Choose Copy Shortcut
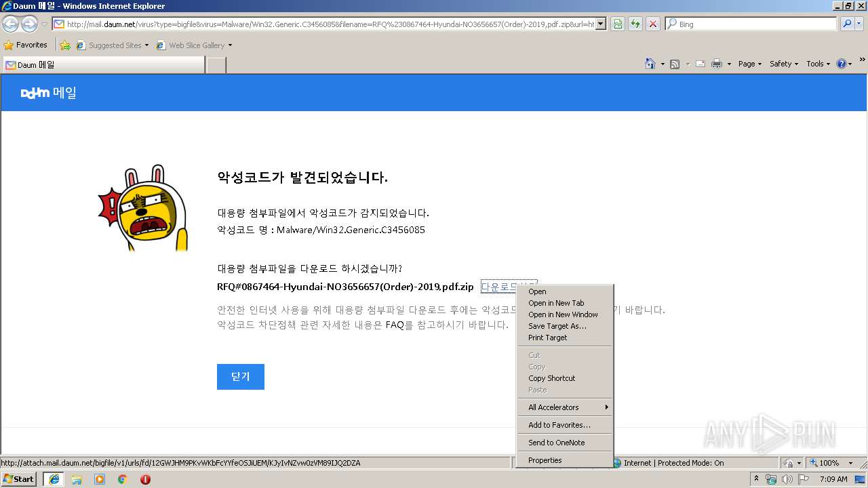The height and width of the screenshot is (488, 868). [x=564, y=378]
